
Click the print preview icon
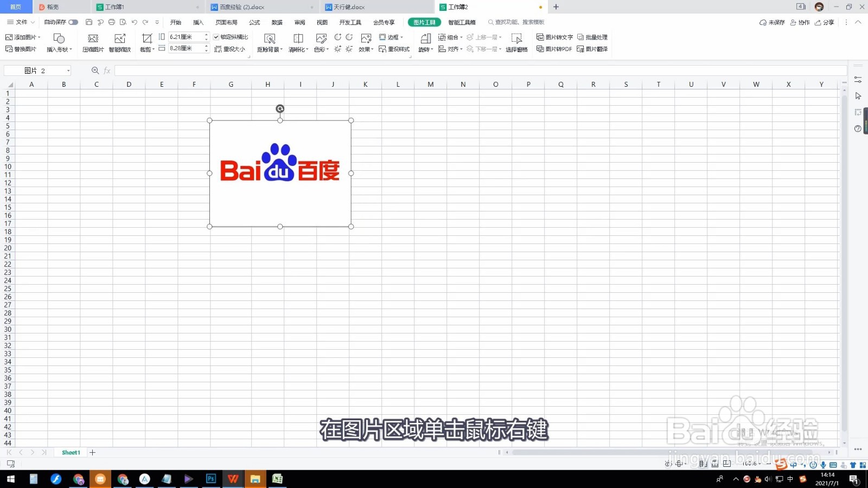coord(123,22)
